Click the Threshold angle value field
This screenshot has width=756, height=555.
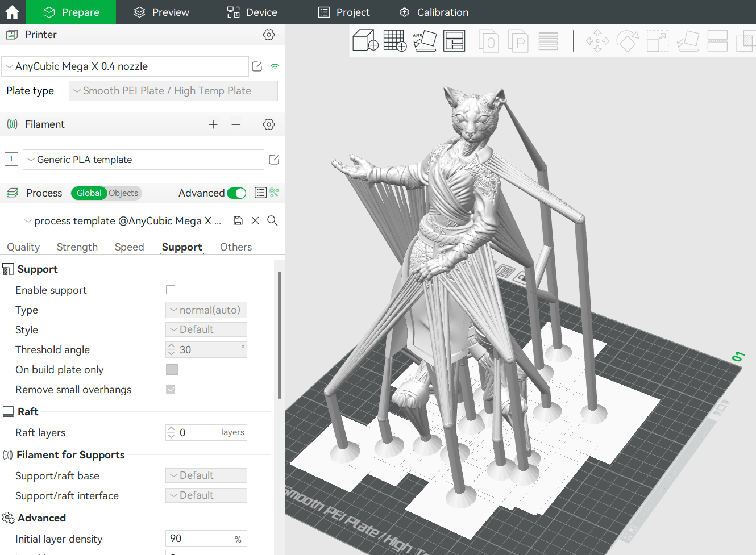point(206,349)
